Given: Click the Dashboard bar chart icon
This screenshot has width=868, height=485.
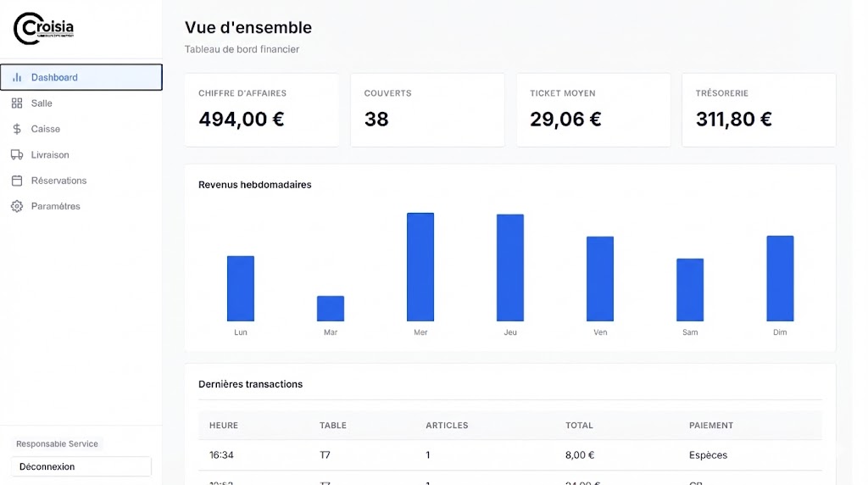Looking at the screenshot, I should click(x=17, y=77).
